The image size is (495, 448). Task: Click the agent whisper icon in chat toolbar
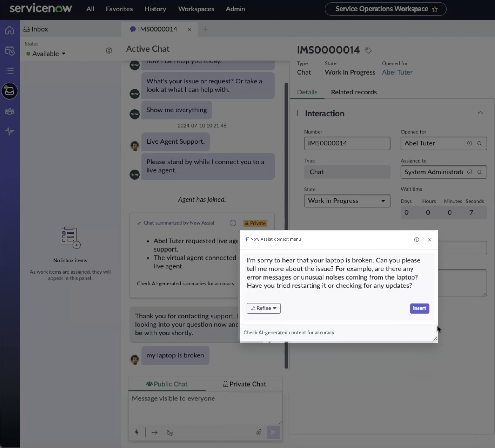[x=170, y=433]
